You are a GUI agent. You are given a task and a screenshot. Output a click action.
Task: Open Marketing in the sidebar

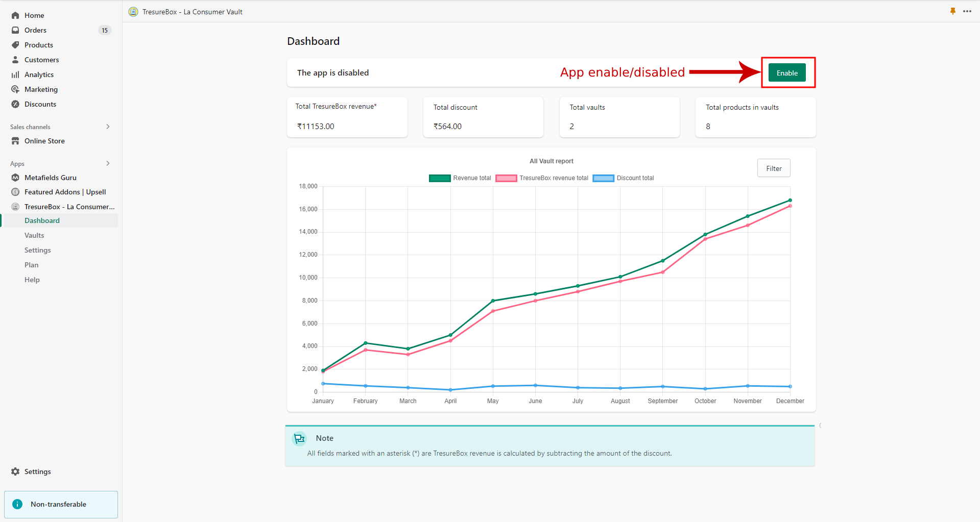41,89
